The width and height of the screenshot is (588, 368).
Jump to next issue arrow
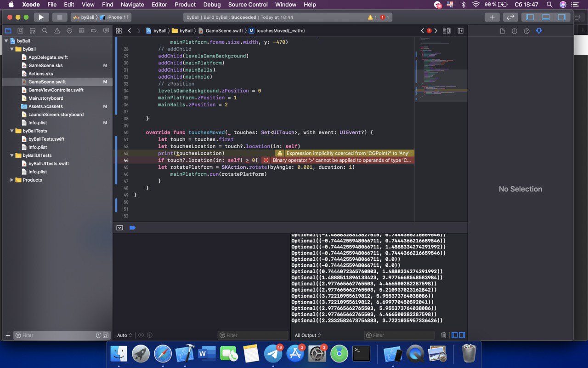436,31
